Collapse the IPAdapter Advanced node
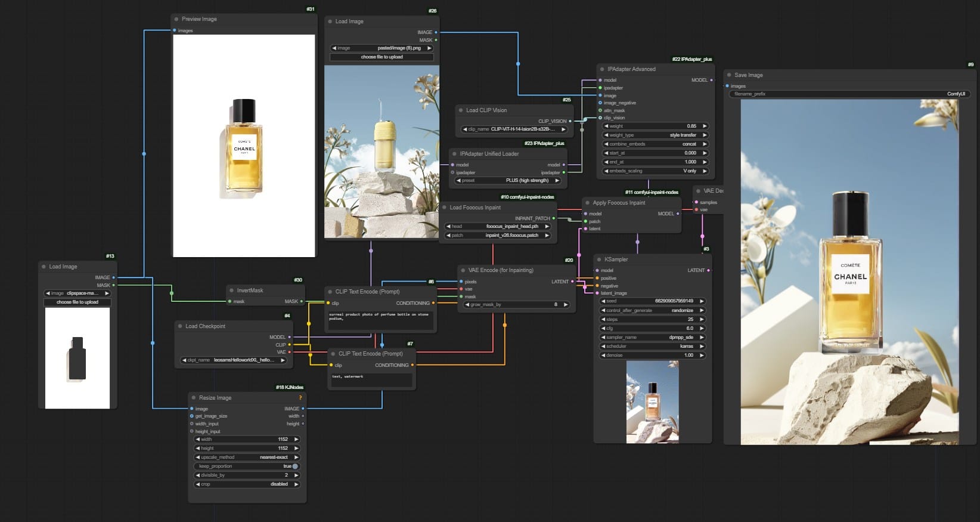Viewport: 980px width, 522px height. (x=602, y=69)
